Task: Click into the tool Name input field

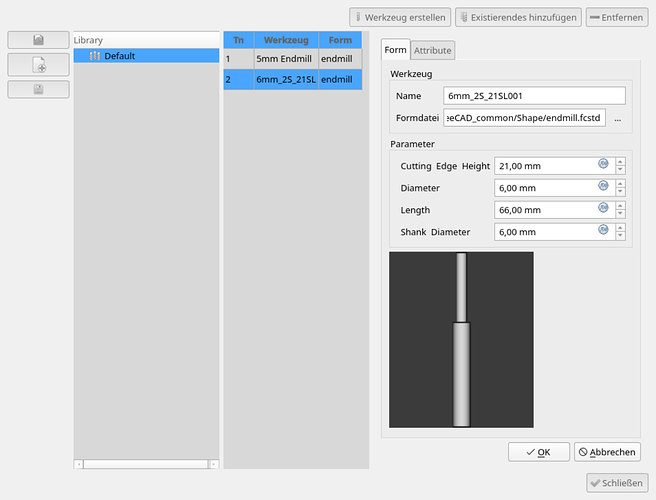Action: [x=534, y=96]
